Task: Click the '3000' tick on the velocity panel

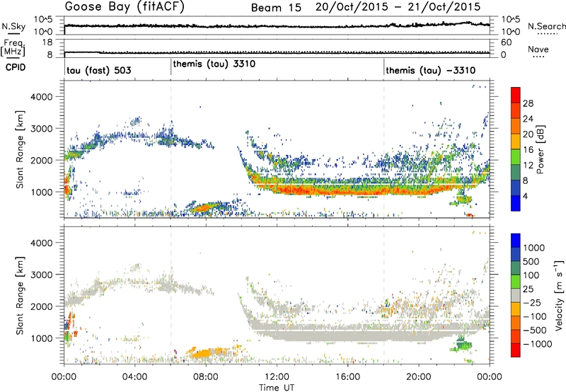Action: coord(41,275)
